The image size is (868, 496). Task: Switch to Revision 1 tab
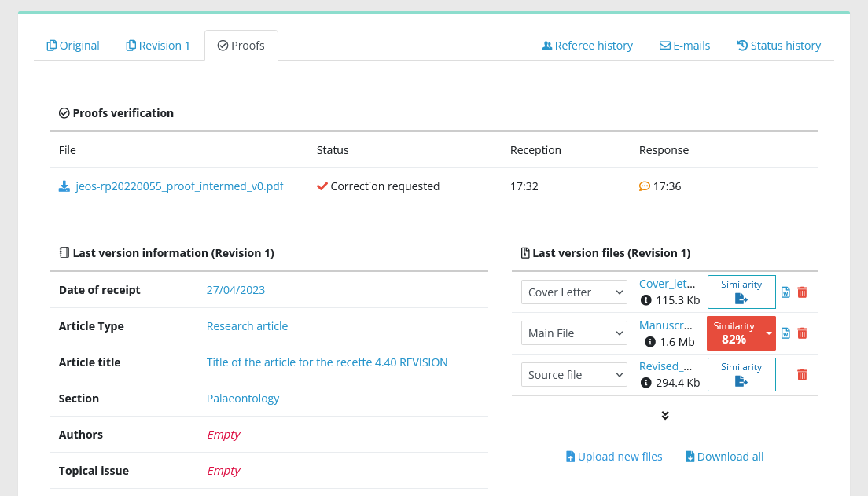tap(158, 46)
